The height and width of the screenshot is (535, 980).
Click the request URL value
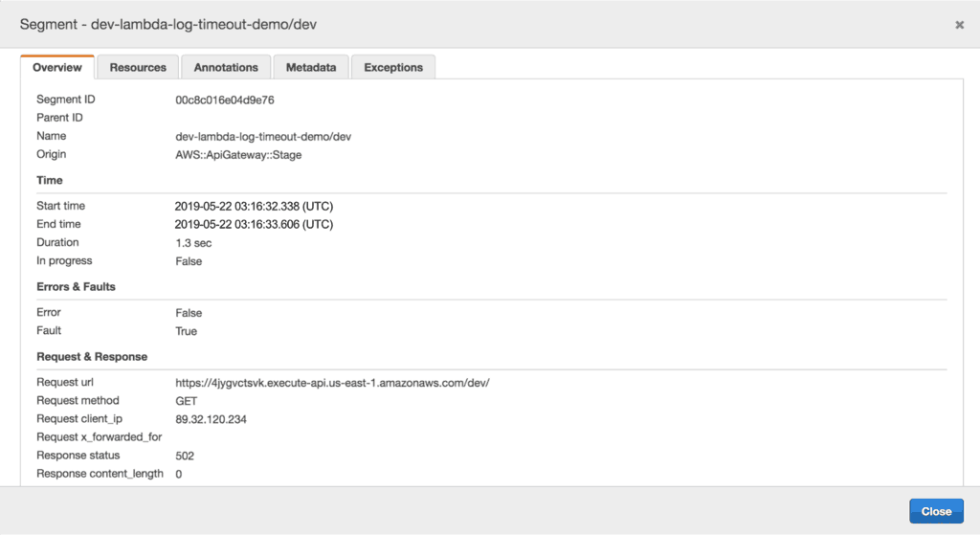coord(332,383)
